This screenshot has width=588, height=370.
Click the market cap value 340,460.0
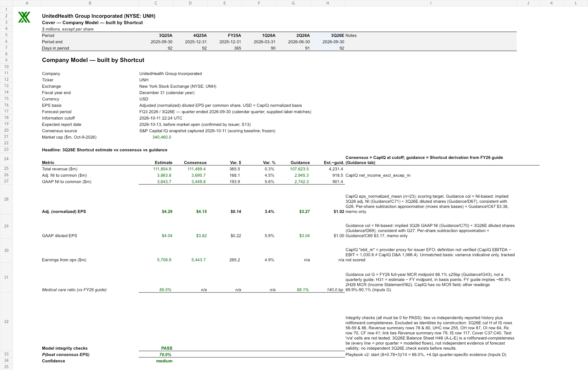click(162, 137)
